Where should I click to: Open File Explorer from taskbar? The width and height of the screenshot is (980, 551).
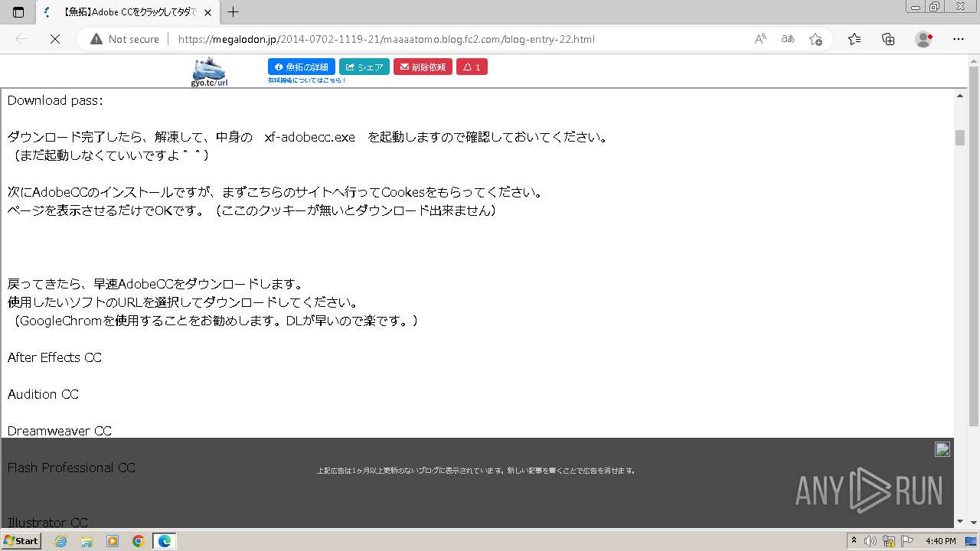point(87,541)
